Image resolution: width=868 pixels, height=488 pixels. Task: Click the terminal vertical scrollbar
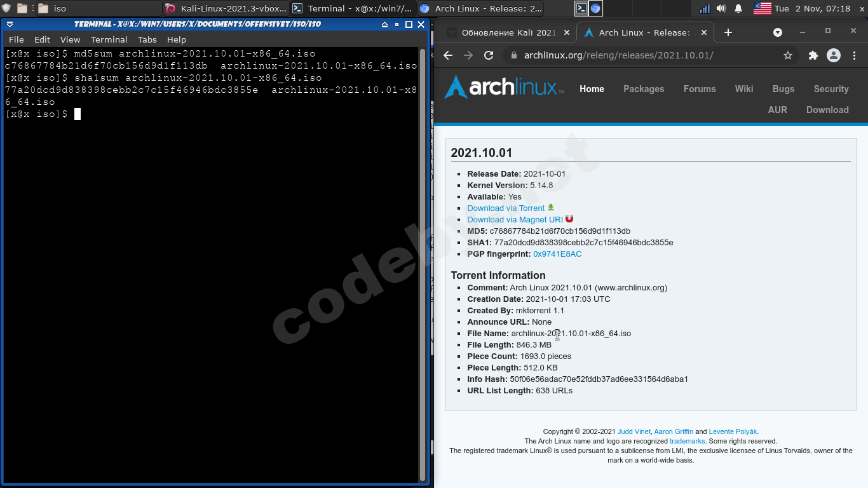click(x=423, y=264)
